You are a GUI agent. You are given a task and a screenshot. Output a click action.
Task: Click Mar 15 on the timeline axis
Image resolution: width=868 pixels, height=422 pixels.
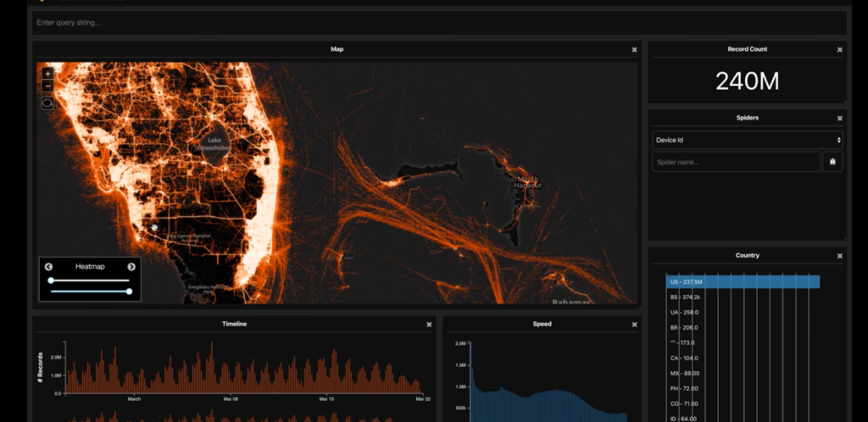[326, 399]
